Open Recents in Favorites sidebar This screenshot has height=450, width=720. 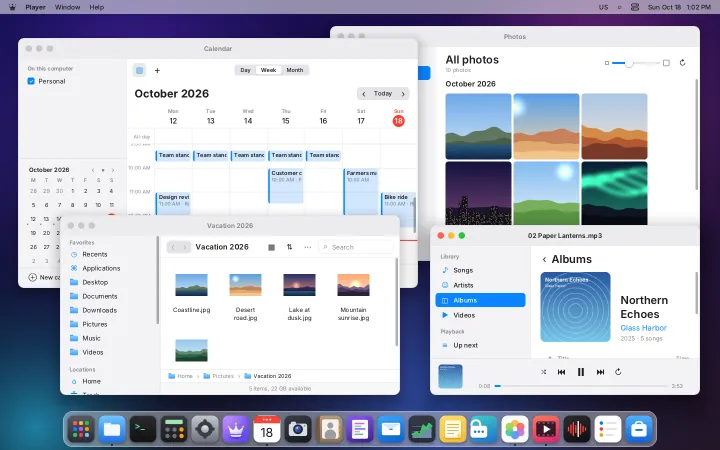[x=111, y=254]
